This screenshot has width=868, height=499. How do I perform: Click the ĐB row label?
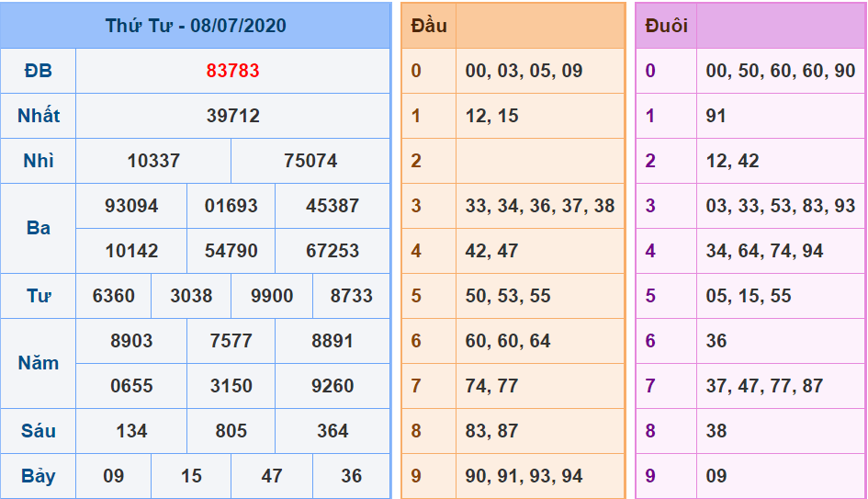[39, 71]
